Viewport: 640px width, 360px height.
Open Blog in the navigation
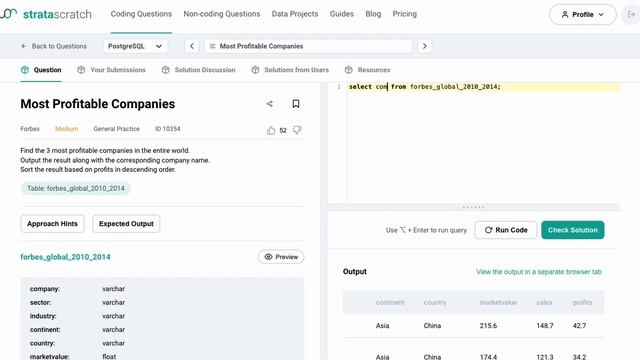click(x=373, y=14)
